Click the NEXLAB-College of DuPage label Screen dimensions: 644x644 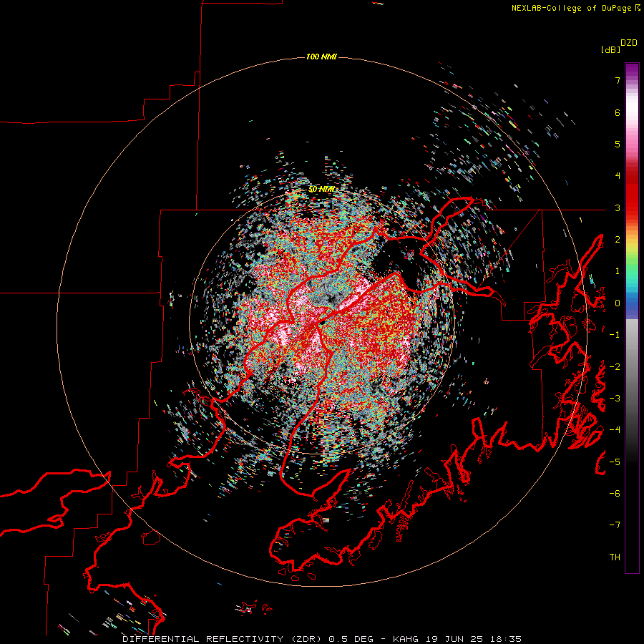pos(575,8)
